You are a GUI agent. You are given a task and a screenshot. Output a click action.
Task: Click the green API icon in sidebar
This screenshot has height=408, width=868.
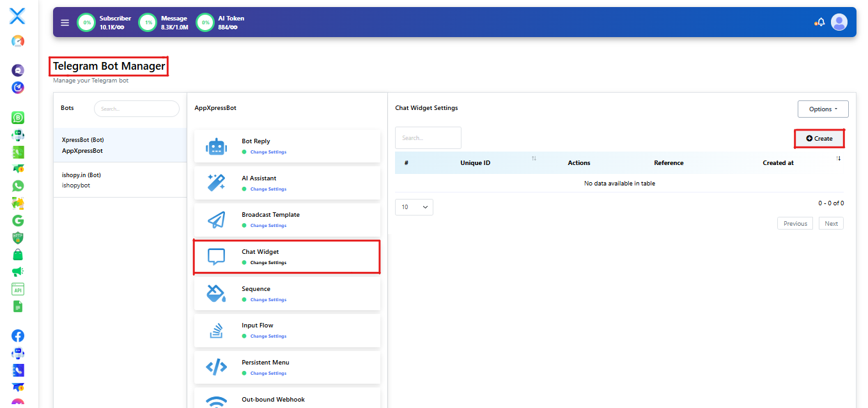(18, 289)
